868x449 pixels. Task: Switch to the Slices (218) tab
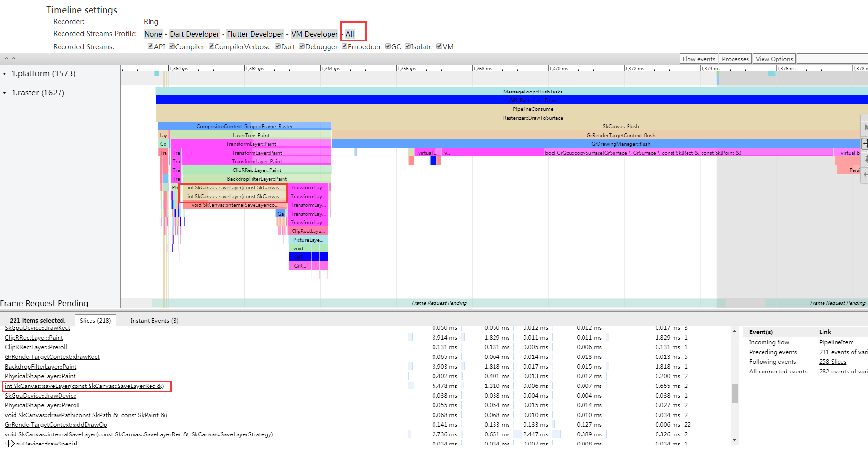click(x=95, y=320)
